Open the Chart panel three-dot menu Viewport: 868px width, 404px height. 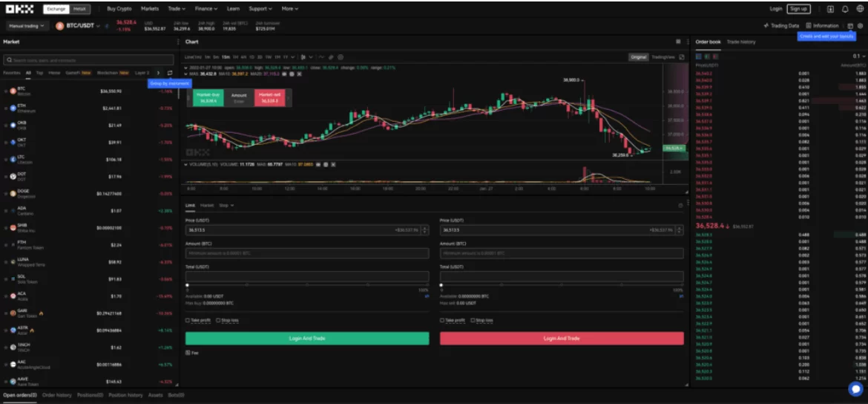(x=687, y=42)
